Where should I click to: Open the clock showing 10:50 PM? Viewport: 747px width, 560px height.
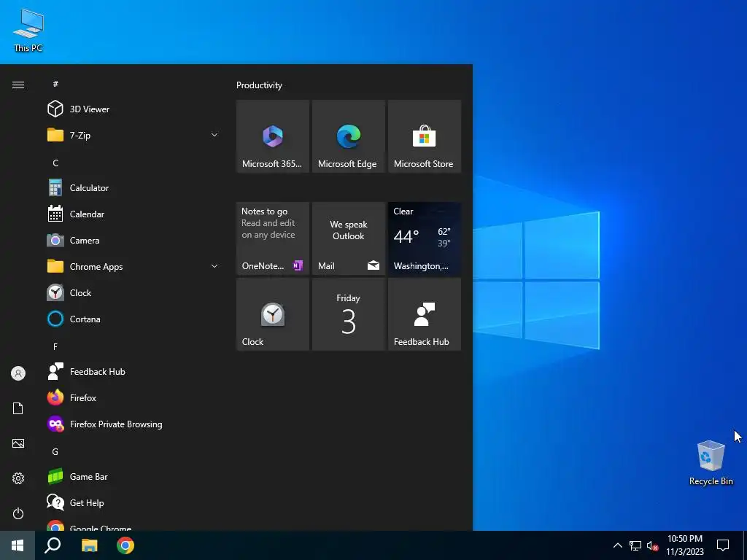pyautogui.click(x=684, y=545)
